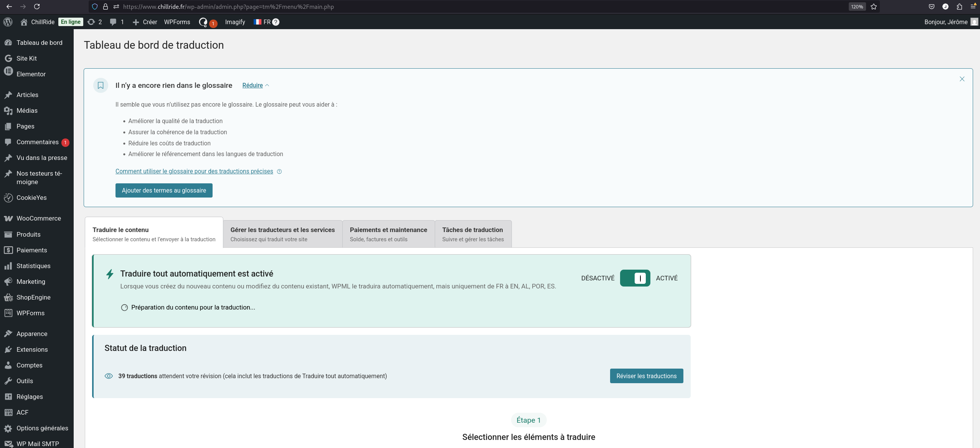Open glossary usage help link
Screen dimensions: 980x448
(x=194, y=171)
